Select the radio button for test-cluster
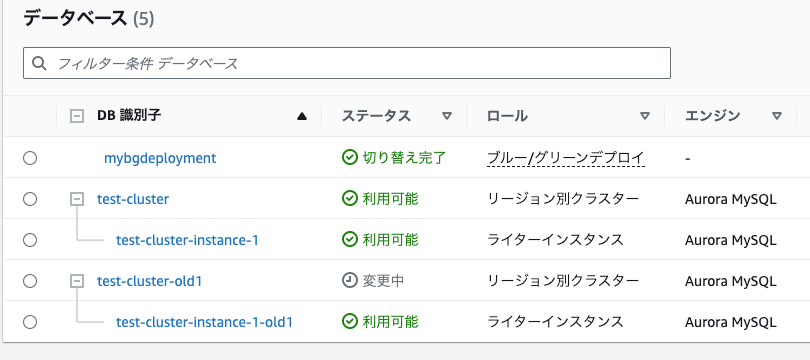Screen dimensions: 810x360 [x=30, y=199]
